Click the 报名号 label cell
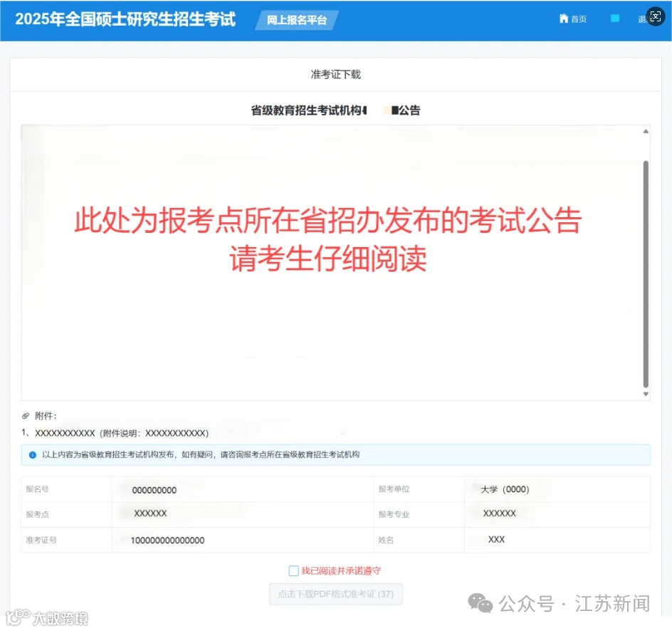Image resolution: width=672 pixels, height=631 pixels. (66, 489)
